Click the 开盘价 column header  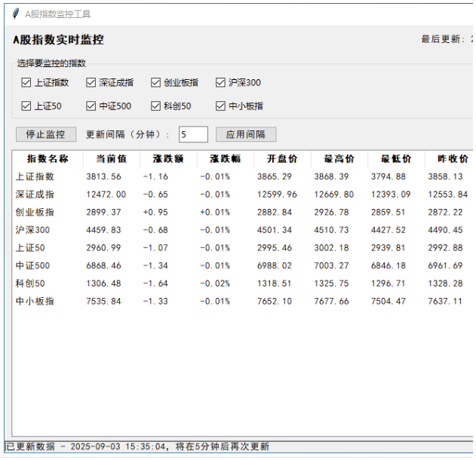coord(282,159)
